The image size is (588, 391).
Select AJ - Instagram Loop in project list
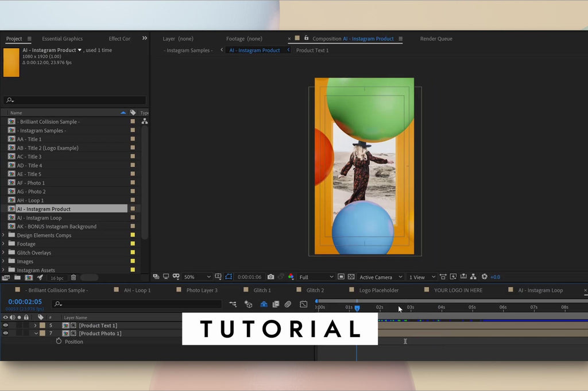(x=39, y=218)
